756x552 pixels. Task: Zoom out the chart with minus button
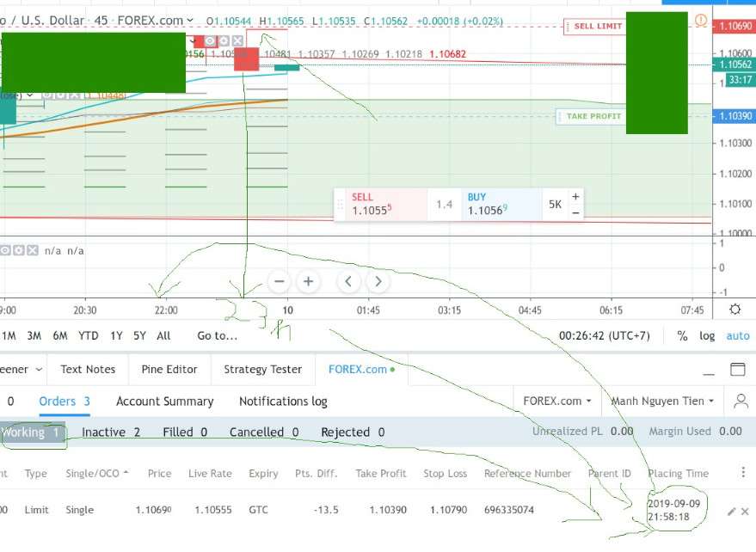tap(279, 281)
